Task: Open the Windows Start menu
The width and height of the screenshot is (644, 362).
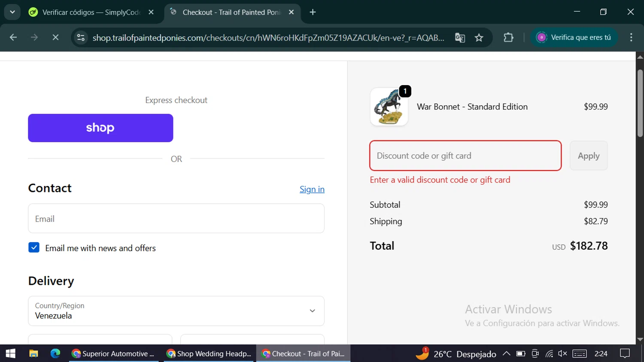Action: (x=11, y=353)
